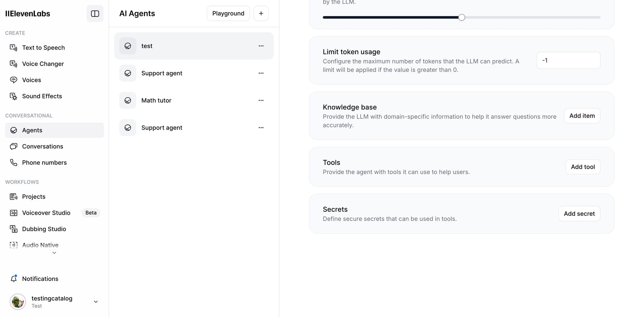Viewport: 644px width, 317px height.
Task: Click Add item for Knowledge base
Action: [x=582, y=116]
